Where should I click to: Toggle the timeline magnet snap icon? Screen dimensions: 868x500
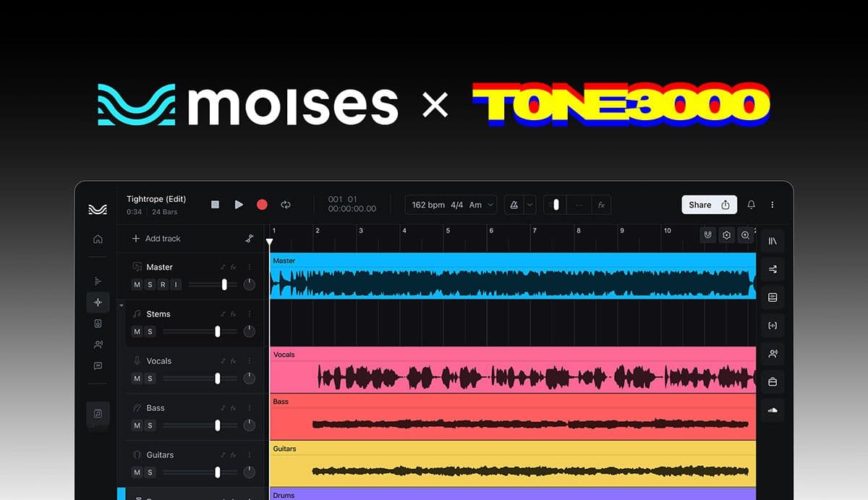pyautogui.click(x=707, y=235)
